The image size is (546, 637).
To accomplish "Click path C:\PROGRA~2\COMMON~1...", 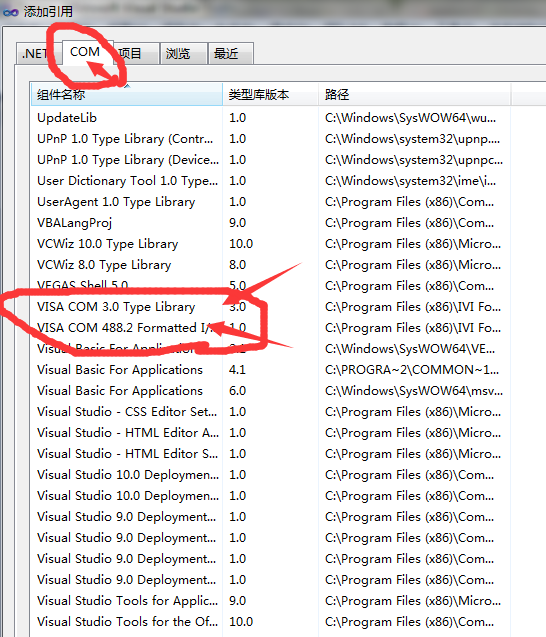I will (412, 370).
